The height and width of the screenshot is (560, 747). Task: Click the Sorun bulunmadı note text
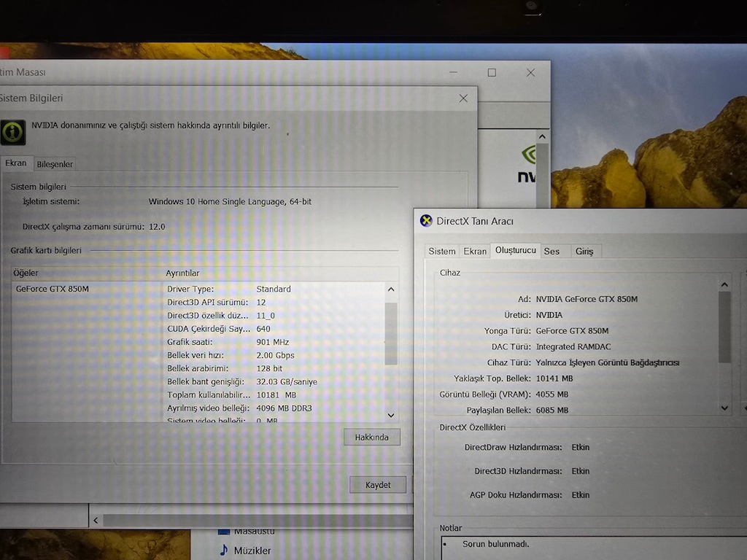pyautogui.click(x=495, y=544)
